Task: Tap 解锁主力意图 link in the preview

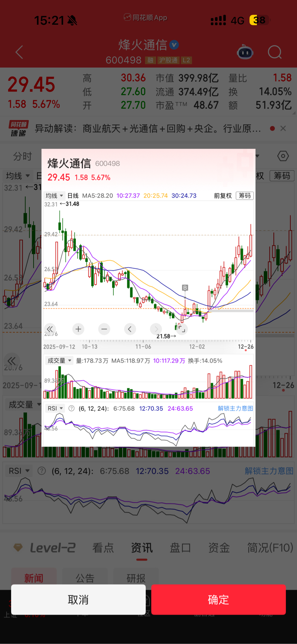Action: [236, 408]
